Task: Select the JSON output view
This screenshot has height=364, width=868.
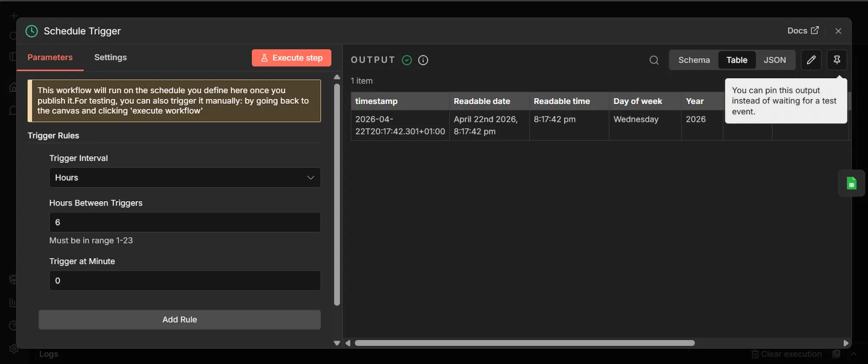Action: pyautogui.click(x=775, y=60)
